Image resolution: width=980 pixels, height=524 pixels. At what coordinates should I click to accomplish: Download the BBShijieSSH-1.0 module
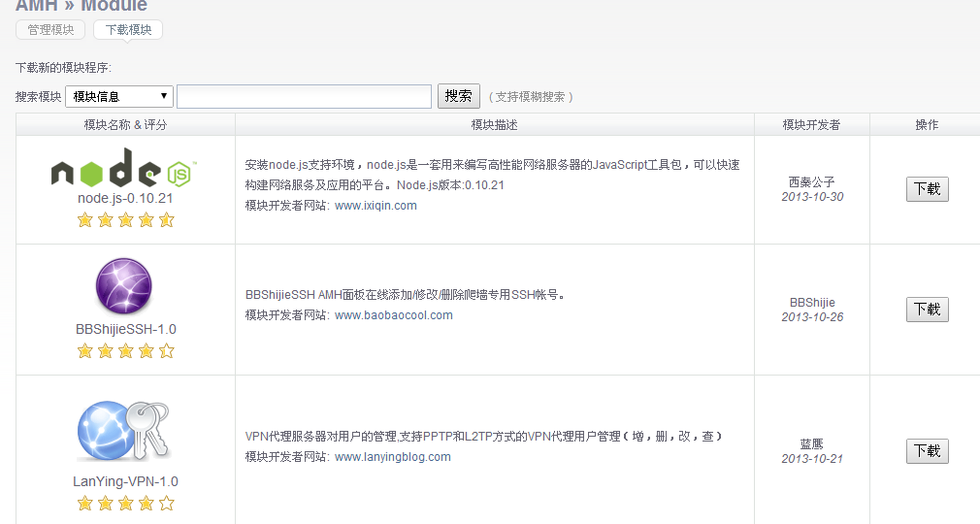tap(927, 310)
